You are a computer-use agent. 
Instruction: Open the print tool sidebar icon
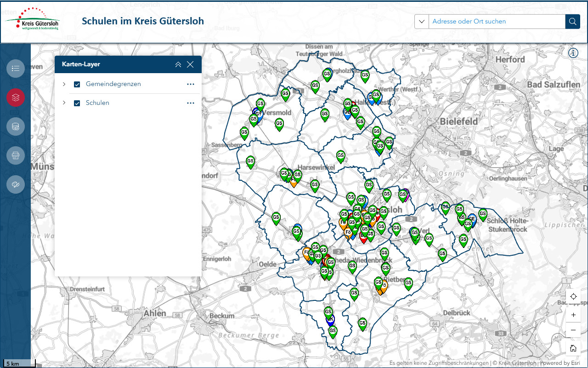coord(16,155)
